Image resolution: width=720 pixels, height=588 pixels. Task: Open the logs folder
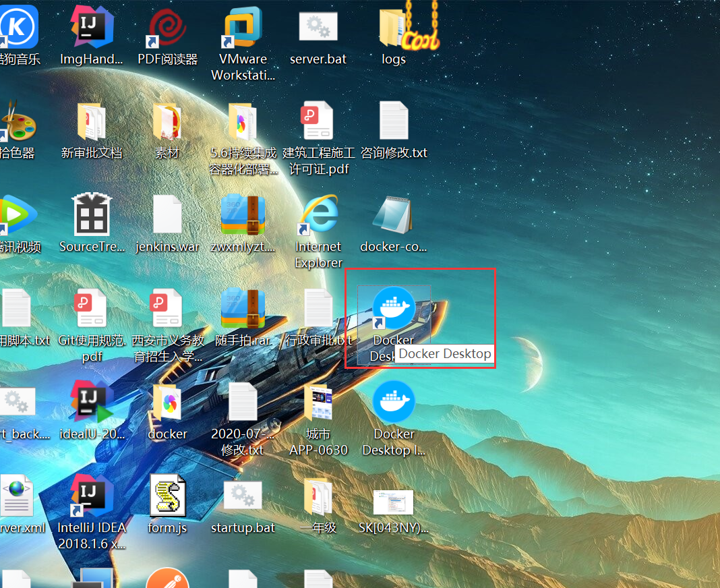(x=394, y=28)
